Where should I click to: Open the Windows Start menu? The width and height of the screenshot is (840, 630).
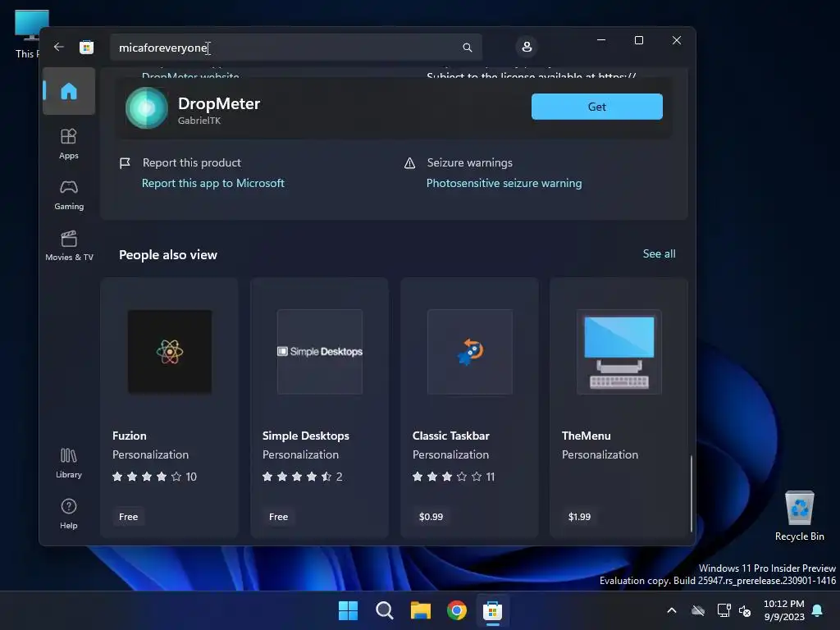tap(348, 610)
